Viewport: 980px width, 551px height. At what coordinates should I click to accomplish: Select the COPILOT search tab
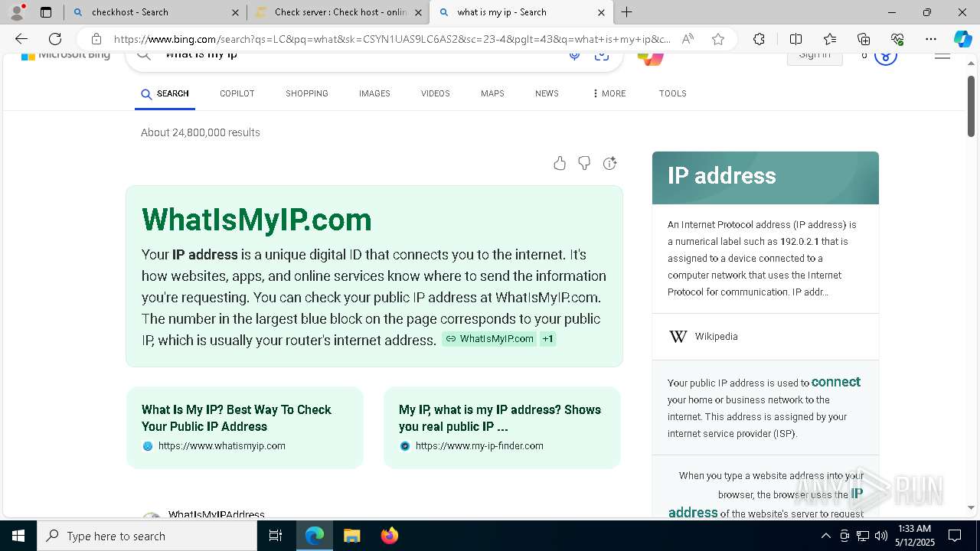click(x=237, y=93)
